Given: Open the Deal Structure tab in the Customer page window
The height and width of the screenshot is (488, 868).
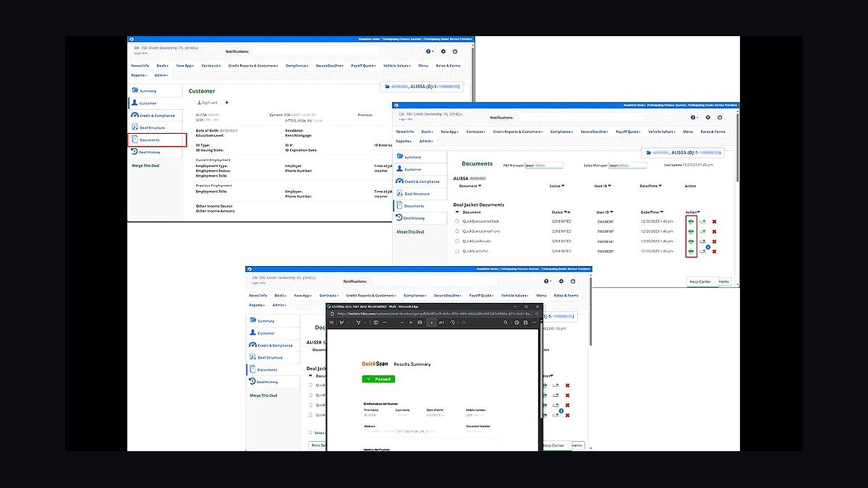Looking at the screenshot, I should pos(155,127).
